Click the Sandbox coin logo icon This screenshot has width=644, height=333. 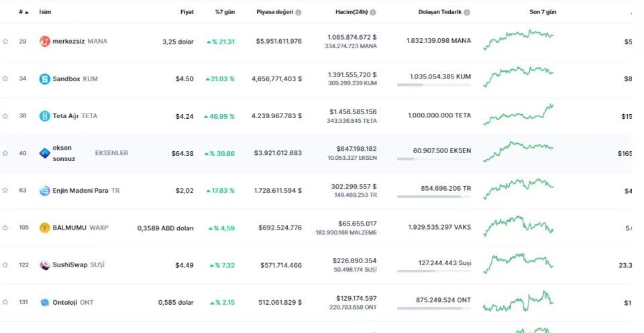(x=45, y=79)
